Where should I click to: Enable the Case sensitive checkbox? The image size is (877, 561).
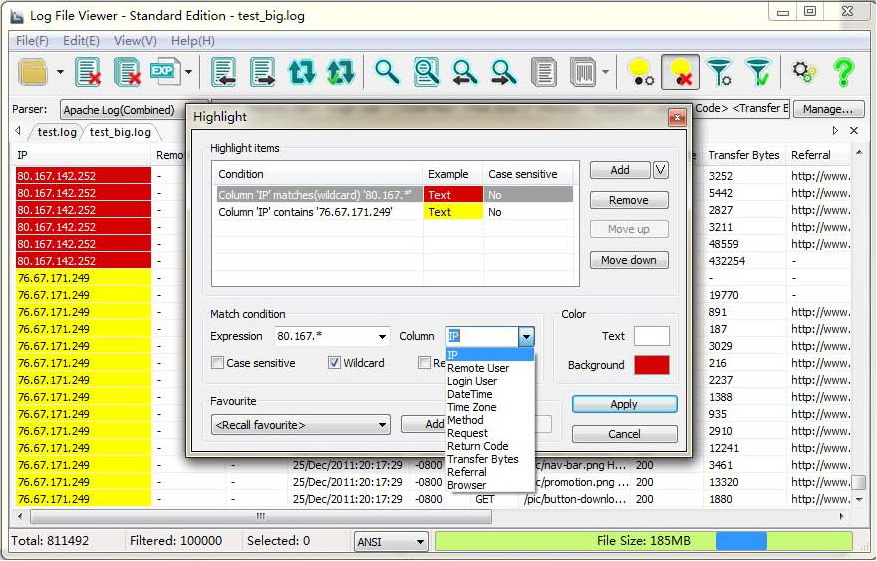217,363
